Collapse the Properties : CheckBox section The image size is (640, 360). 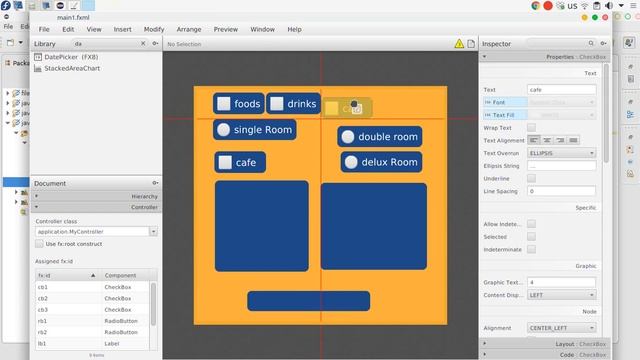545,57
